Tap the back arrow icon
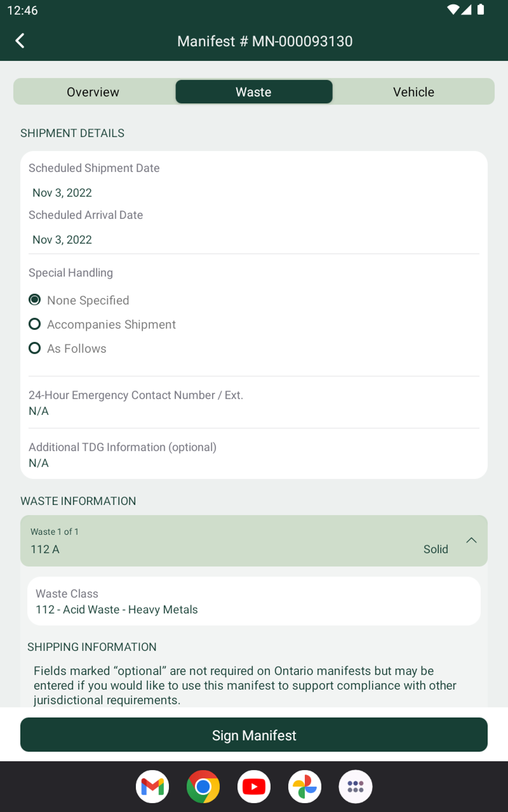 click(x=20, y=41)
